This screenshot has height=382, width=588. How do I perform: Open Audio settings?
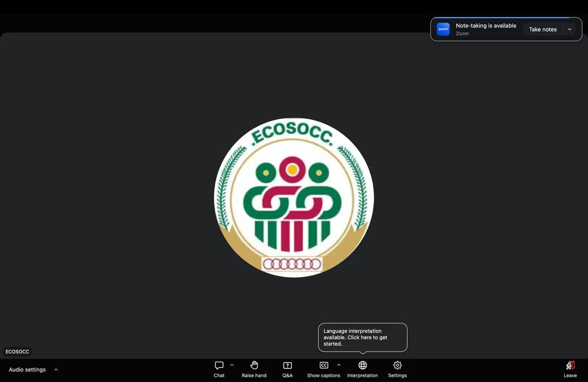(28, 370)
